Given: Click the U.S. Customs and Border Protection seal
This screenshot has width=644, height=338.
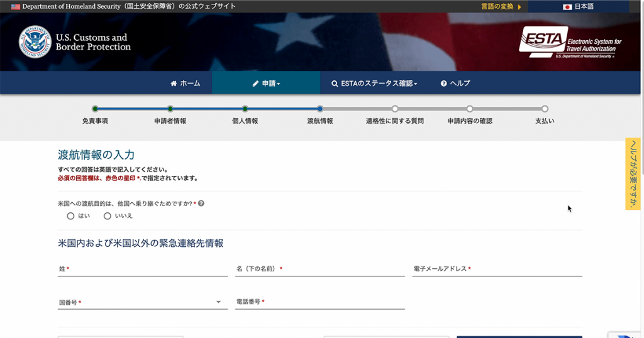Looking at the screenshot, I should (35, 42).
